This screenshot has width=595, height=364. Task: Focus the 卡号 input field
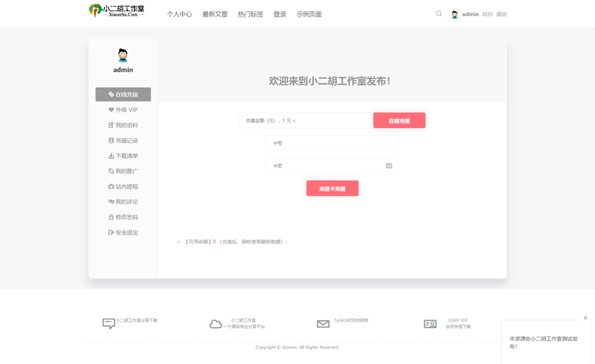(332, 143)
